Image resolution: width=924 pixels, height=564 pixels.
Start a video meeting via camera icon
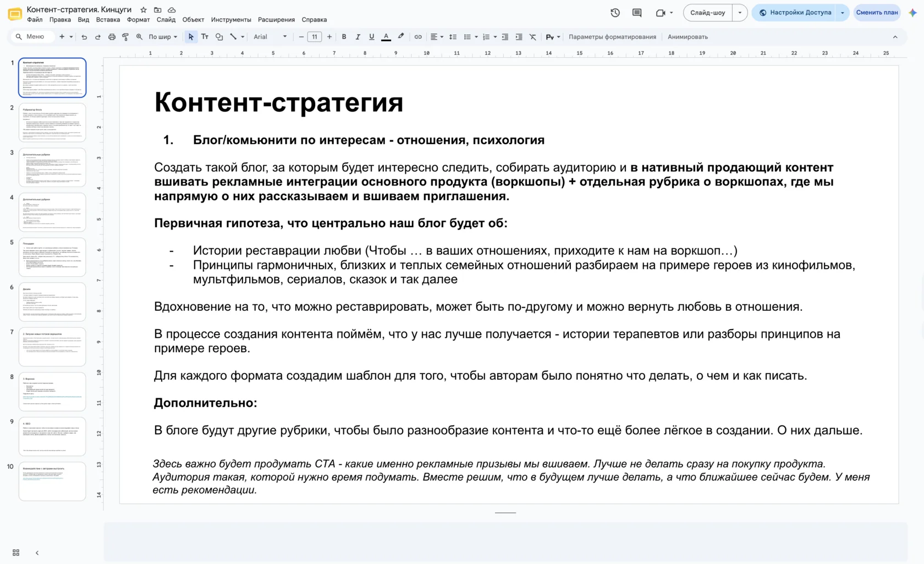[x=661, y=13]
